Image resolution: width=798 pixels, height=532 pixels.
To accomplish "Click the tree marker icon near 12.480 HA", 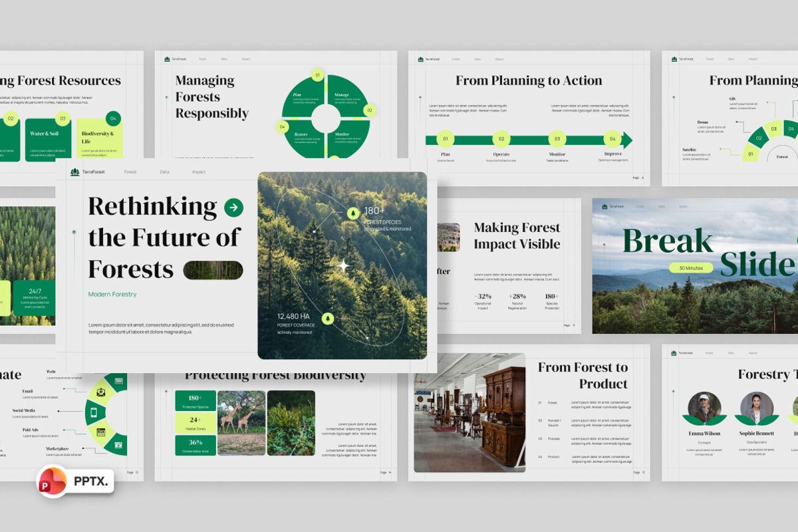I will [327, 319].
